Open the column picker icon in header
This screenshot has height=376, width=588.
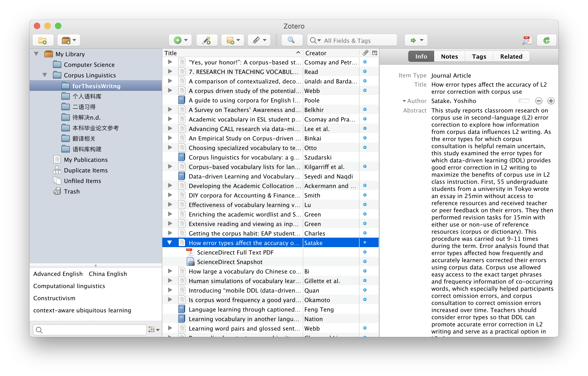tap(375, 53)
